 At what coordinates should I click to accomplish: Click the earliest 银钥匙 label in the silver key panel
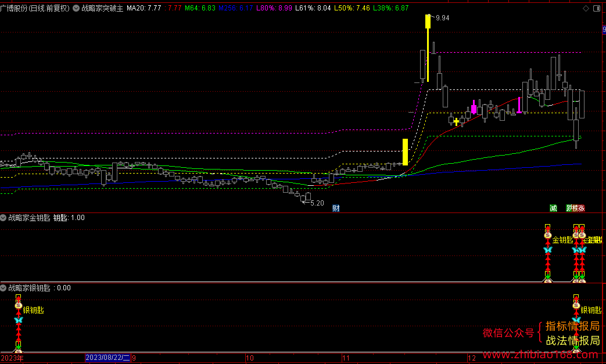tap(34, 311)
